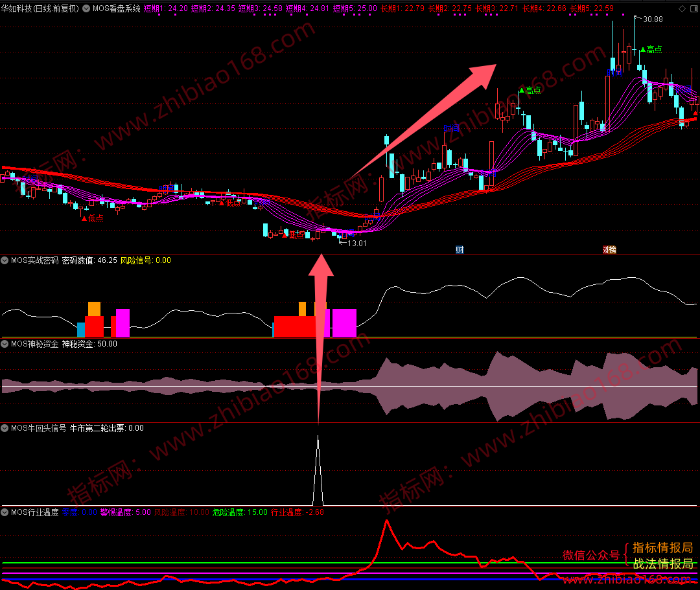Click the diamond icon in the chart's top-right corner
Screen dimensions: 700x590
[x=682, y=9]
